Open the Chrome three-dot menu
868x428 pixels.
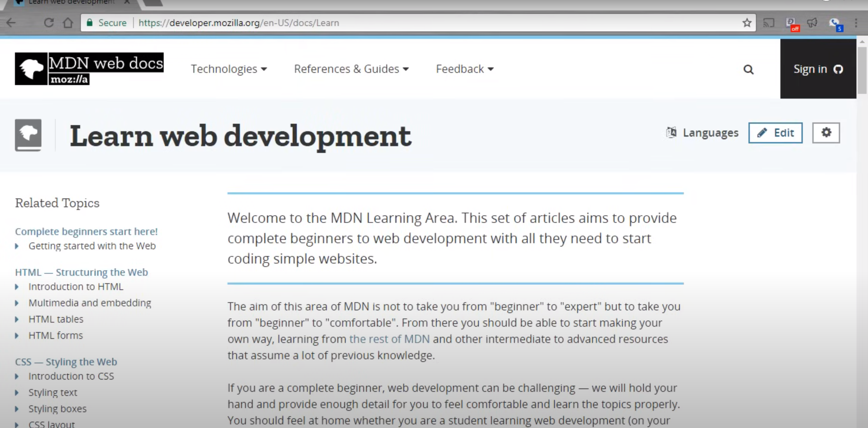pos(856,23)
